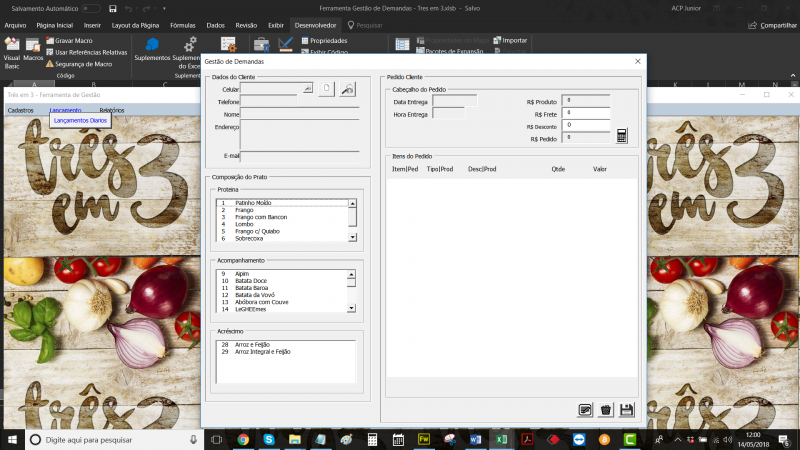Click the R$ Frete input field
800x450 pixels.
586,113
